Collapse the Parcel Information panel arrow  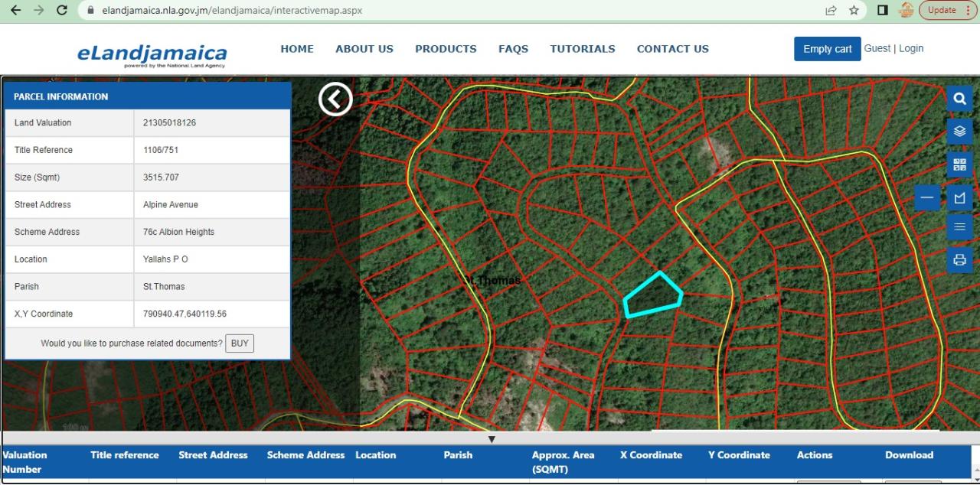[335, 99]
